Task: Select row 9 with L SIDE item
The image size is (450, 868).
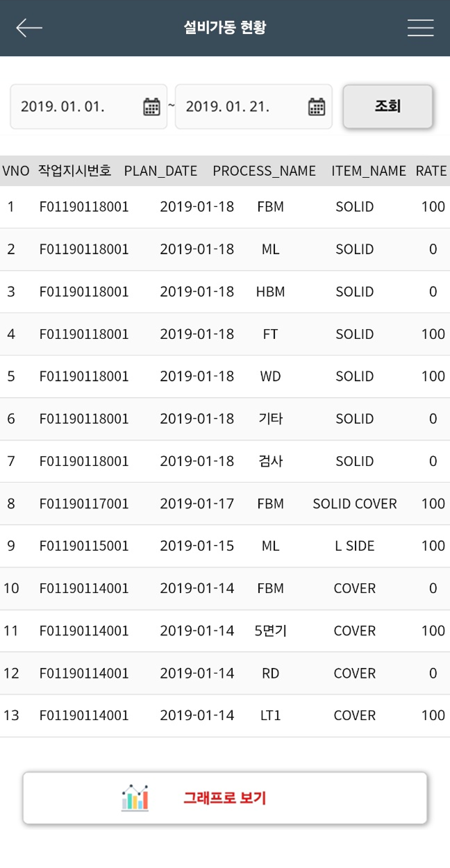Action: pos(225,546)
